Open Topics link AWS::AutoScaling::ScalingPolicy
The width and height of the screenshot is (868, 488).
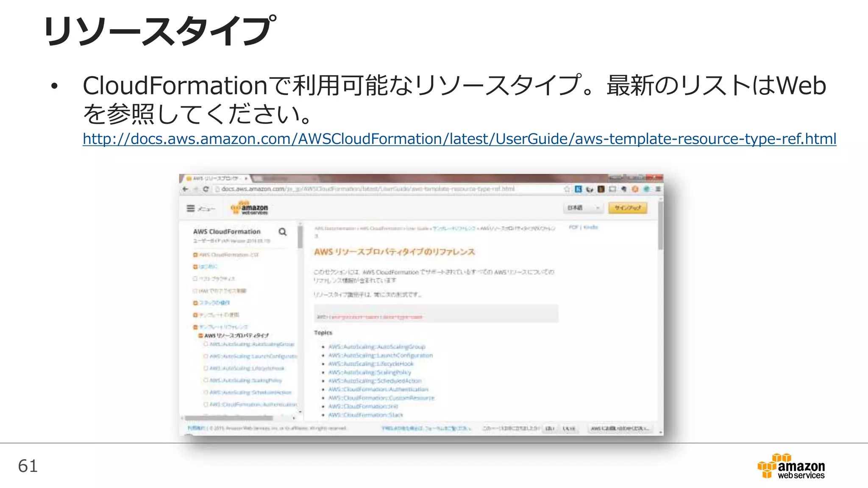point(370,372)
